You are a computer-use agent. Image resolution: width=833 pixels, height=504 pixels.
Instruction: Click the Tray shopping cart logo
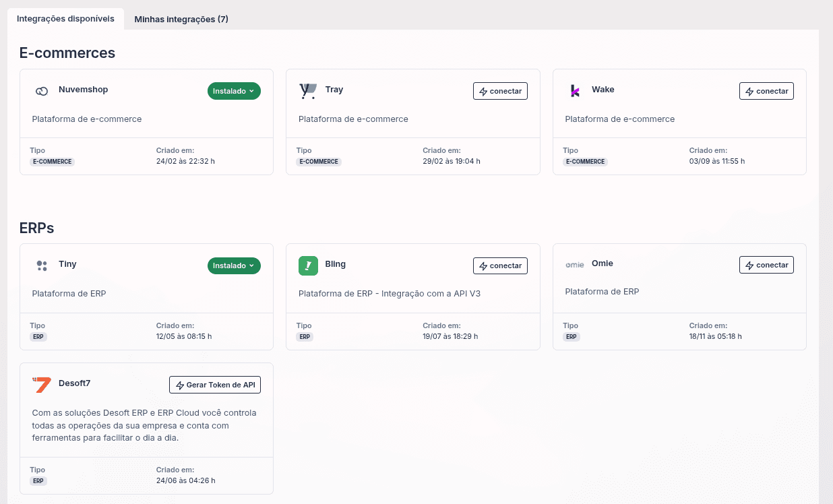click(x=308, y=91)
